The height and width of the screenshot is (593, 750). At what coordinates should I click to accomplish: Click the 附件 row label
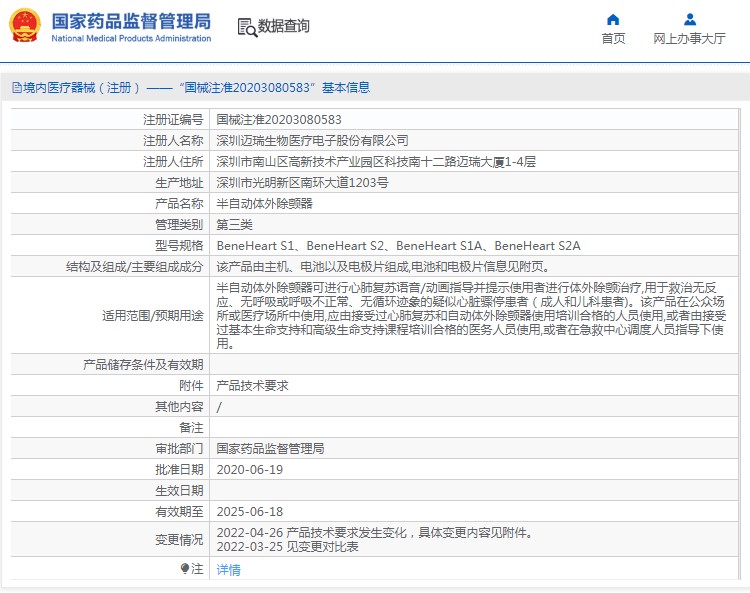191,385
